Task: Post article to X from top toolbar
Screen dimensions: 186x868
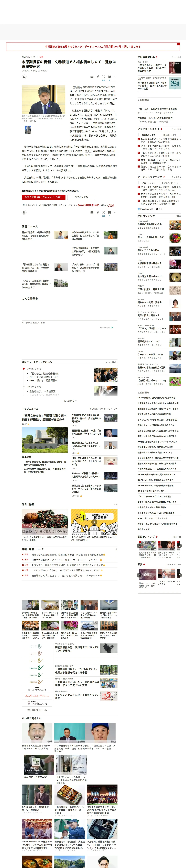Action: click(x=104, y=77)
